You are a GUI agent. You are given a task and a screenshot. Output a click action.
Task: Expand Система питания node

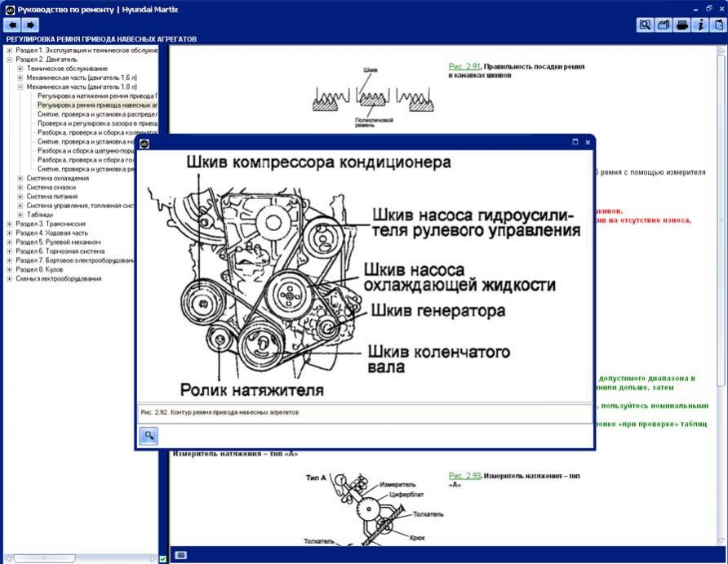pos(20,197)
